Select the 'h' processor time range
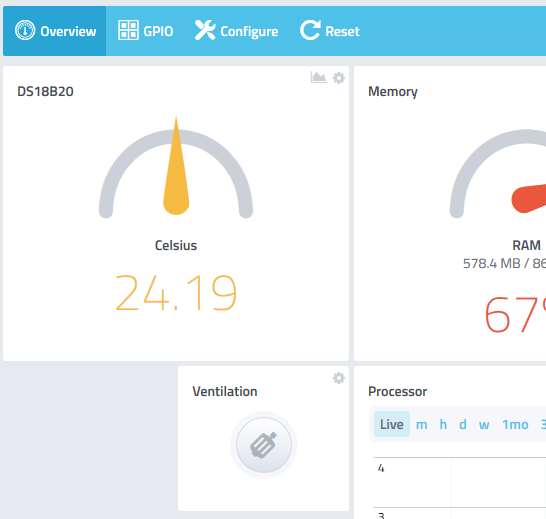The image size is (546, 519). point(443,425)
